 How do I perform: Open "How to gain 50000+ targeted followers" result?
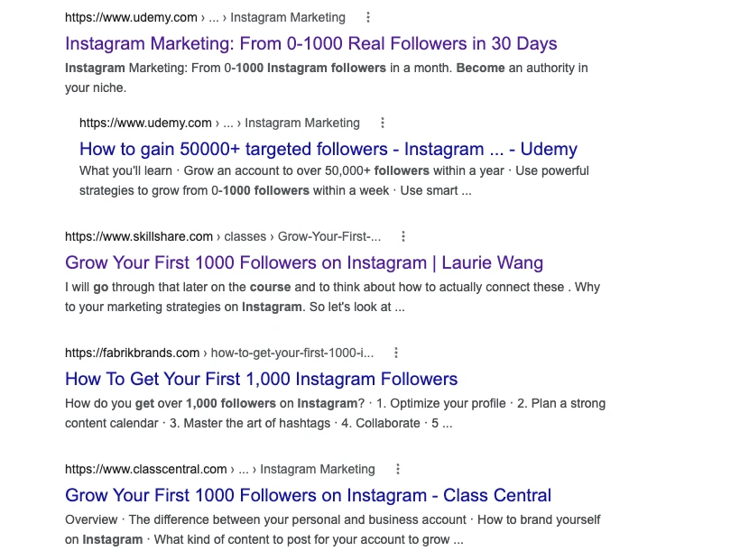(x=328, y=149)
